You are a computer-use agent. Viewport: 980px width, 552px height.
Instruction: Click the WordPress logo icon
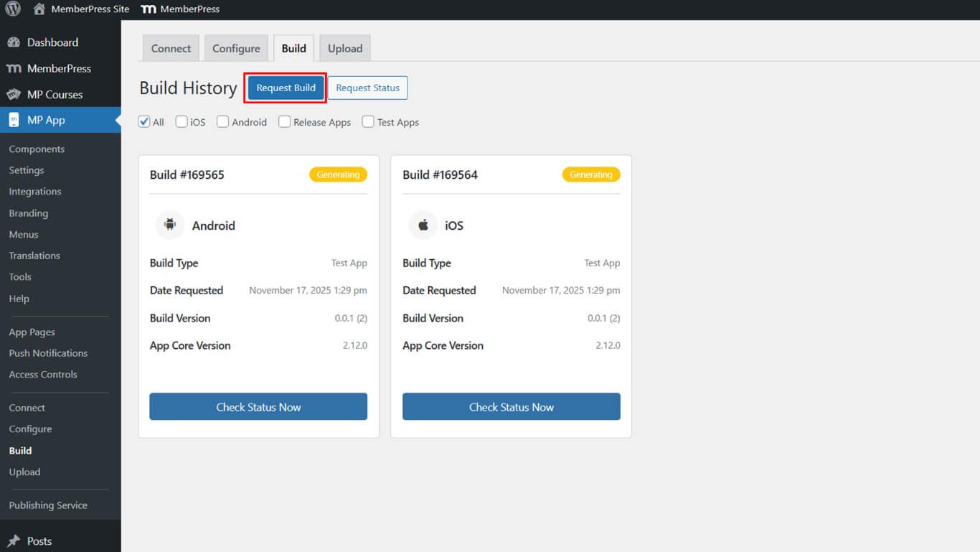[x=13, y=9]
